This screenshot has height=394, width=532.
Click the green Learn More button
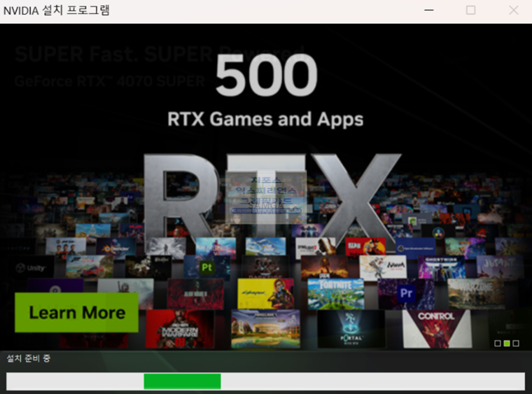76,312
